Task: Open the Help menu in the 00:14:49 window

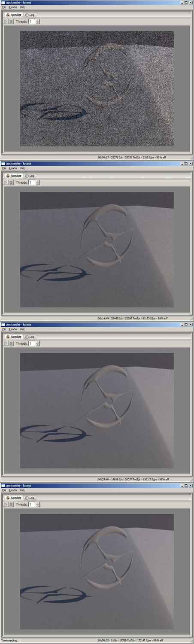Action: [x=23, y=168]
